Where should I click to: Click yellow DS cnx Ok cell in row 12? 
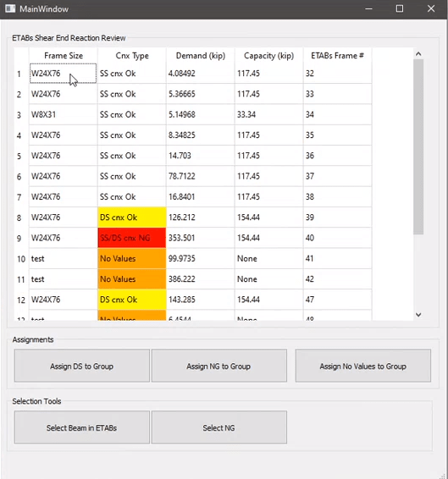pos(132,300)
